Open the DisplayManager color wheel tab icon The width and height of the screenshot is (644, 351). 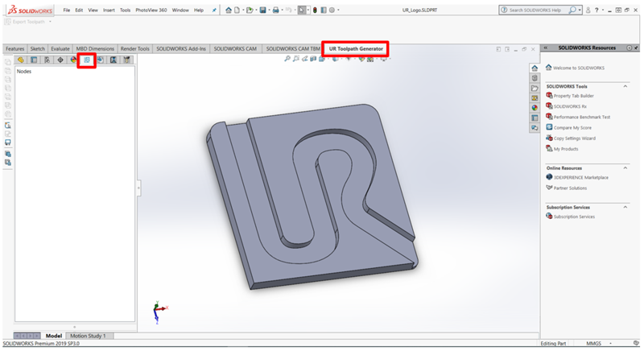pos(73,60)
